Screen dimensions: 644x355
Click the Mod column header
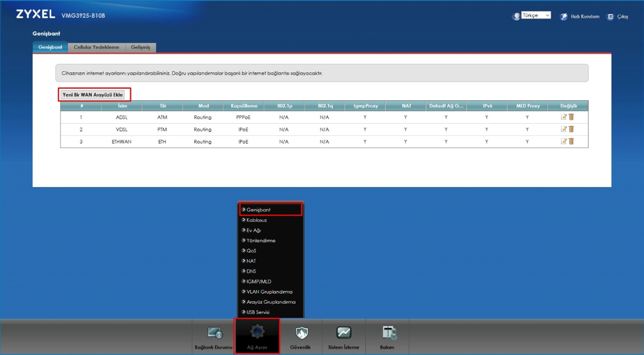point(203,106)
